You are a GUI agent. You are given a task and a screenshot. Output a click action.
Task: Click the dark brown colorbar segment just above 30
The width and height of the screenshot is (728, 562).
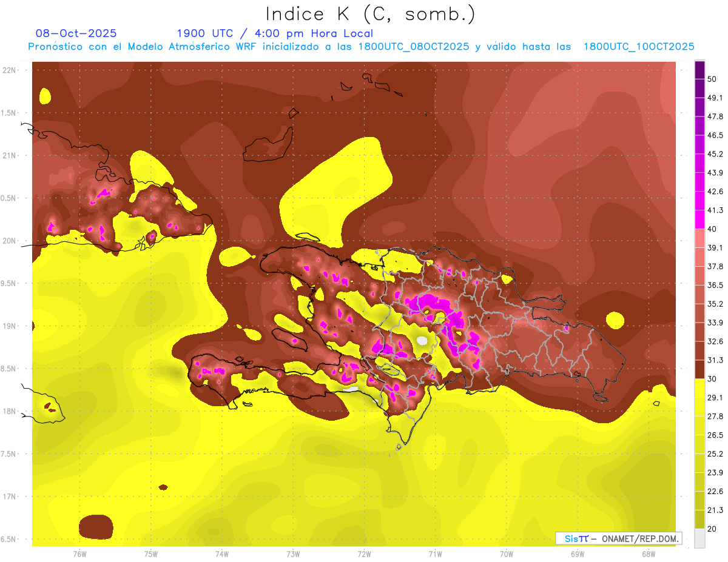pyautogui.click(x=700, y=369)
